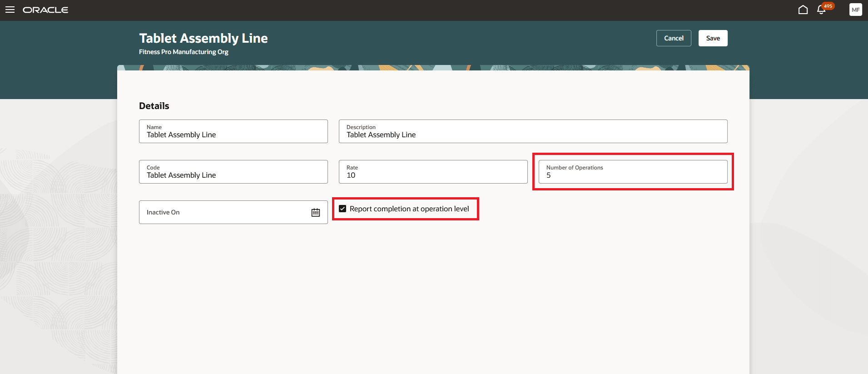Click the Oracle logo
868x374 pixels.
click(x=45, y=10)
